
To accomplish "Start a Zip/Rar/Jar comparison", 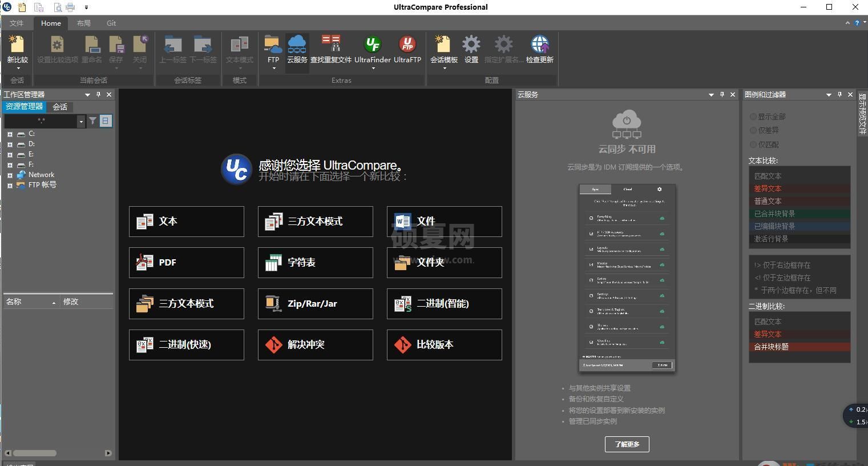I will point(316,304).
